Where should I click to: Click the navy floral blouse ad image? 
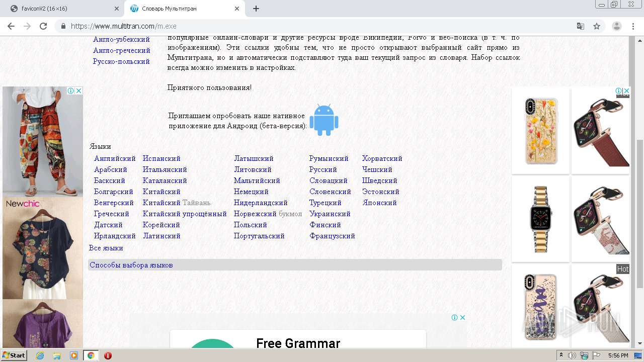(43, 254)
